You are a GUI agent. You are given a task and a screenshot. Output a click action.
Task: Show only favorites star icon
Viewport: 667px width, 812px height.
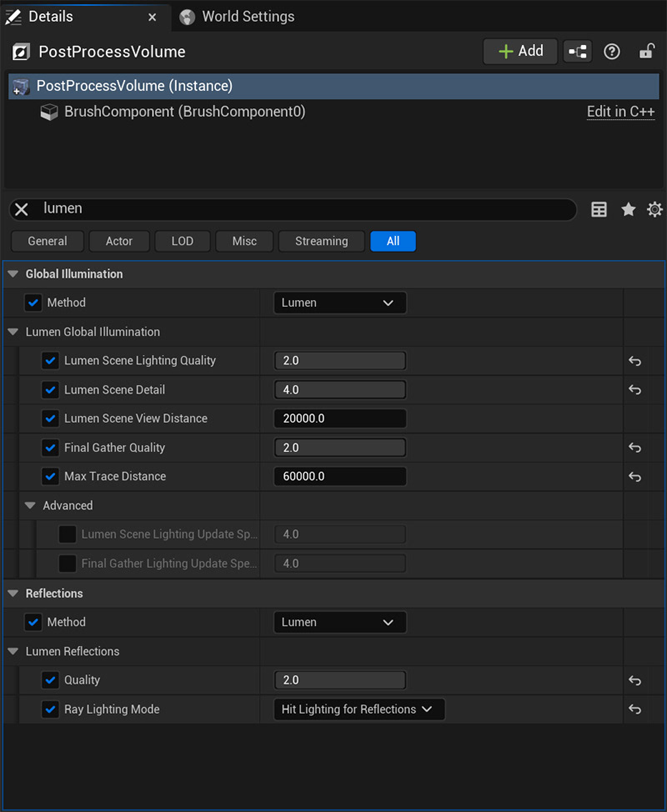click(x=628, y=209)
